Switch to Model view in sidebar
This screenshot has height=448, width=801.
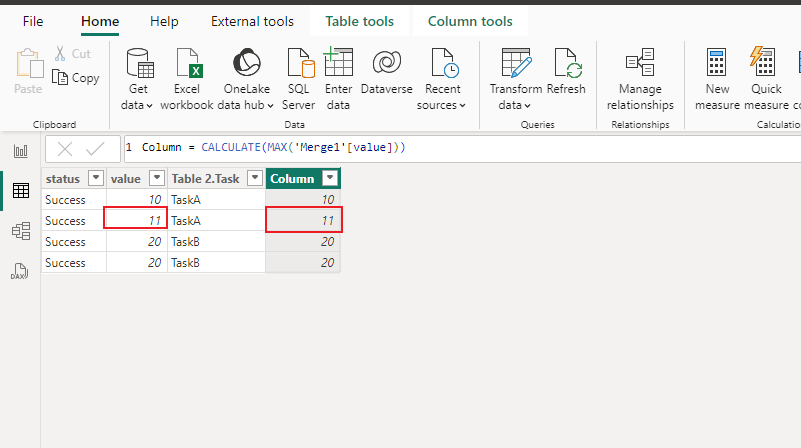pyautogui.click(x=21, y=231)
